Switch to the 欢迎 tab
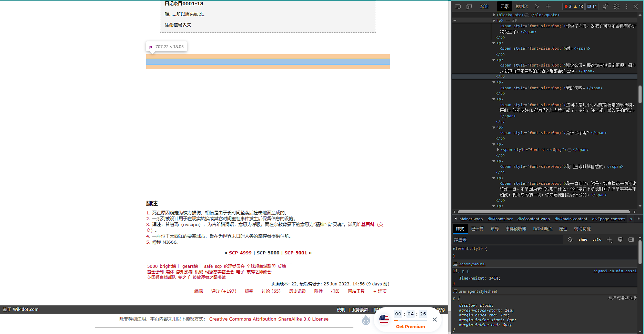This screenshot has height=334, width=644. tap(484, 7)
